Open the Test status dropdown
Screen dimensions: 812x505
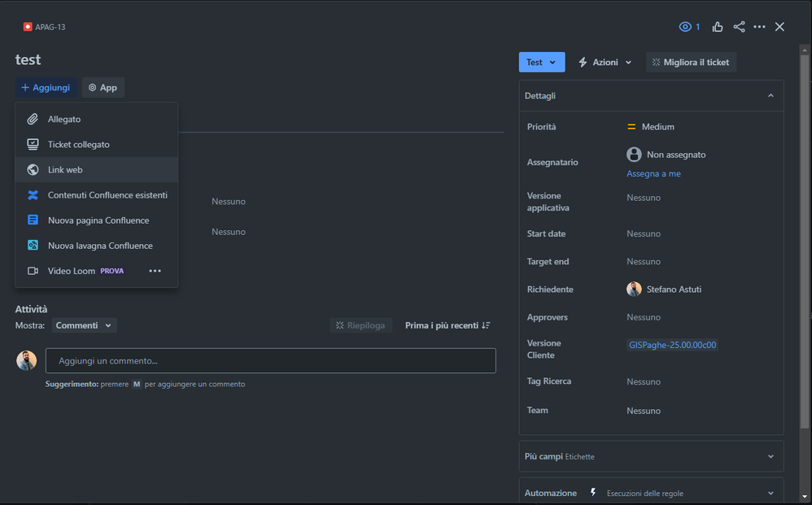(542, 61)
